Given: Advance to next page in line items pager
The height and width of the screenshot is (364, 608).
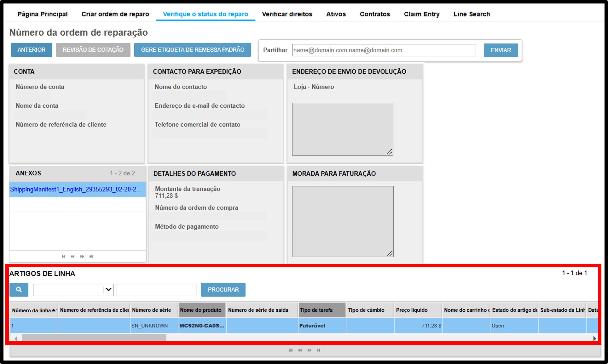Looking at the screenshot, I should (x=309, y=350).
